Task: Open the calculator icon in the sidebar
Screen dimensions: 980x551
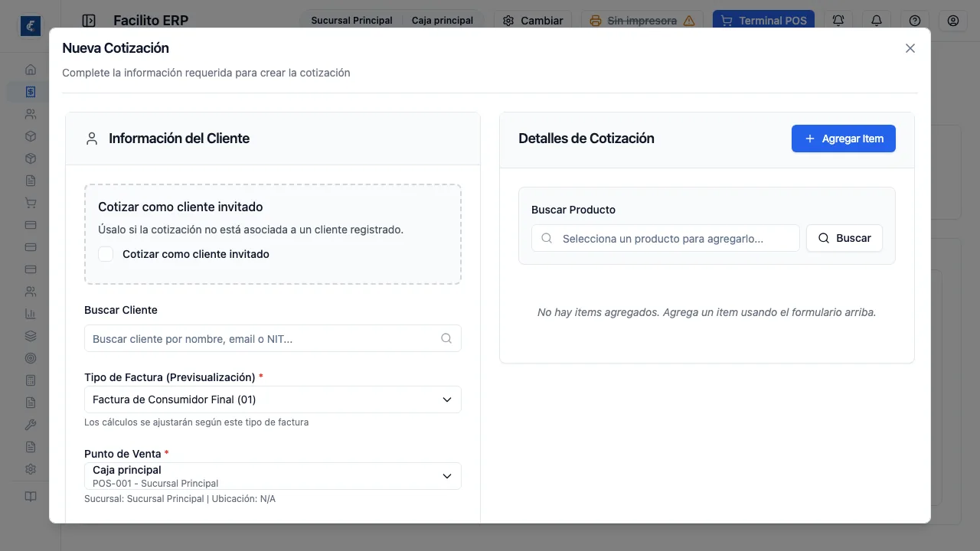Action: [x=31, y=380]
